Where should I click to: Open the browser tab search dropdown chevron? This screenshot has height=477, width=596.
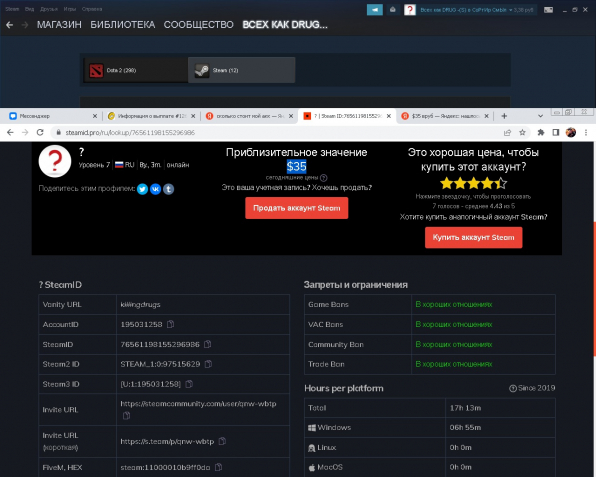coord(540,116)
